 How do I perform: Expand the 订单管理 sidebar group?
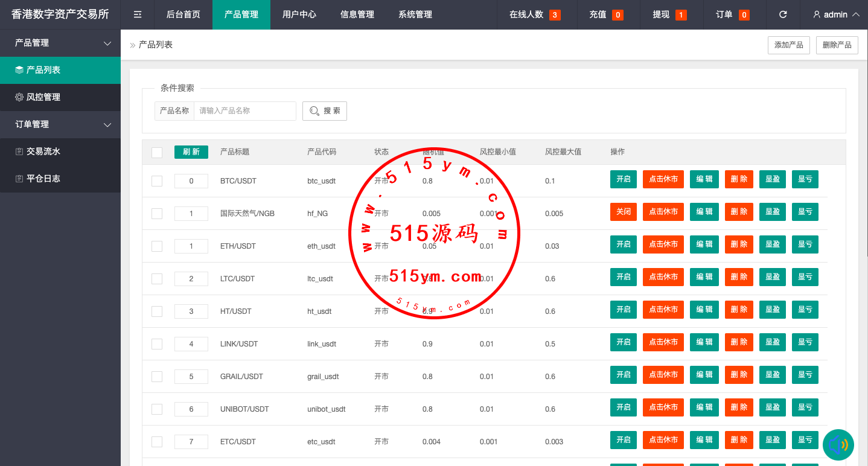pyautogui.click(x=107, y=125)
